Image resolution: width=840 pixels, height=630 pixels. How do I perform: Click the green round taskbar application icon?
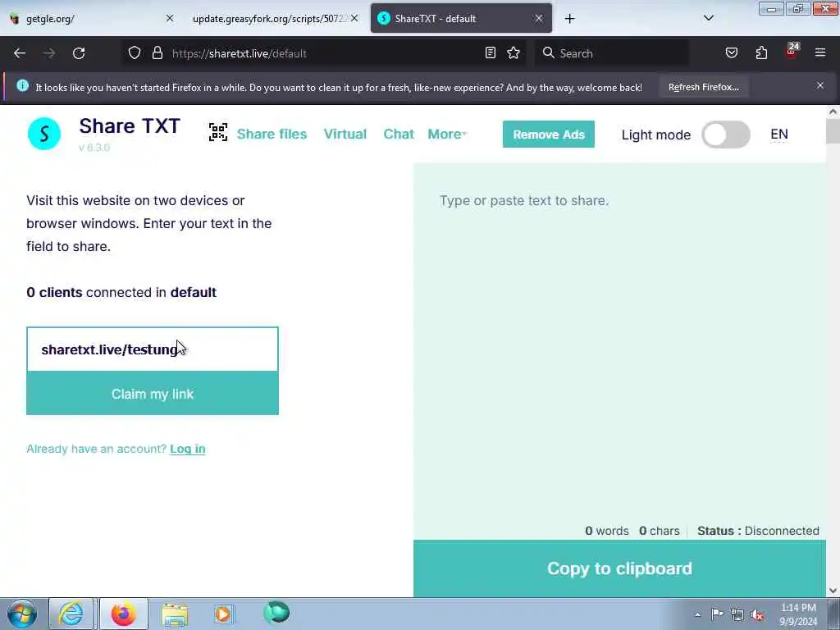[276, 613]
